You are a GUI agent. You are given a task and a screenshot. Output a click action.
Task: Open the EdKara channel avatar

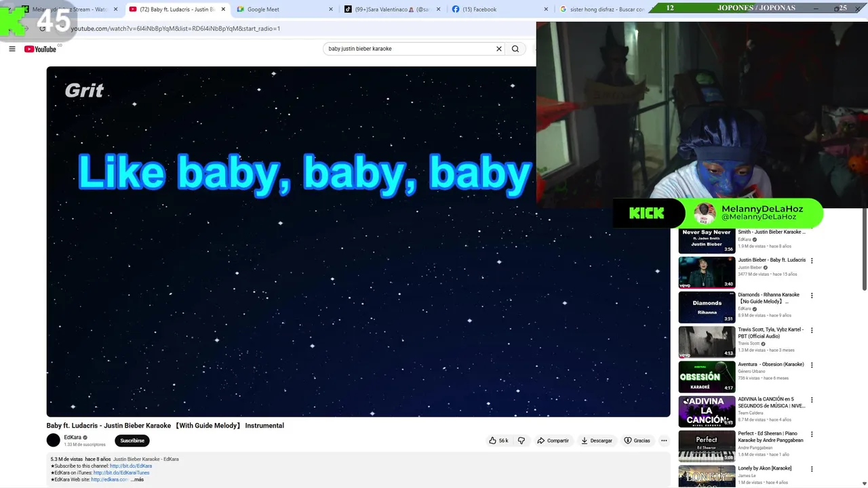54,441
